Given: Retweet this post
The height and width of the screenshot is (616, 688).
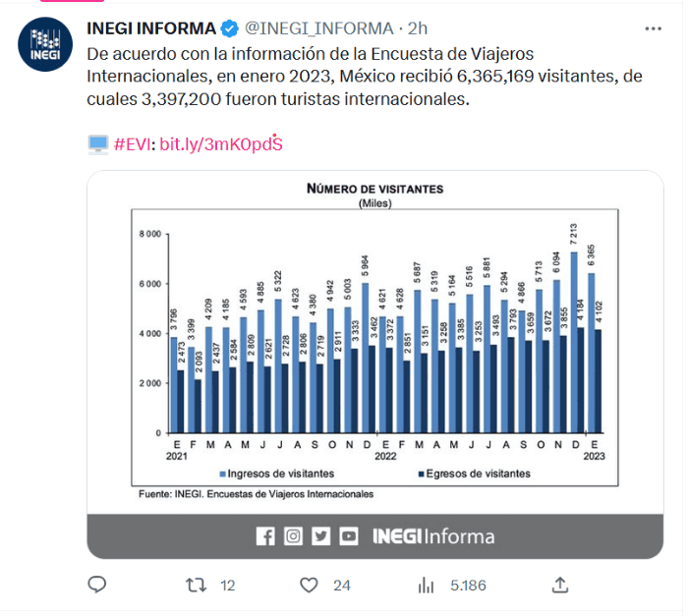Looking at the screenshot, I should (x=197, y=585).
